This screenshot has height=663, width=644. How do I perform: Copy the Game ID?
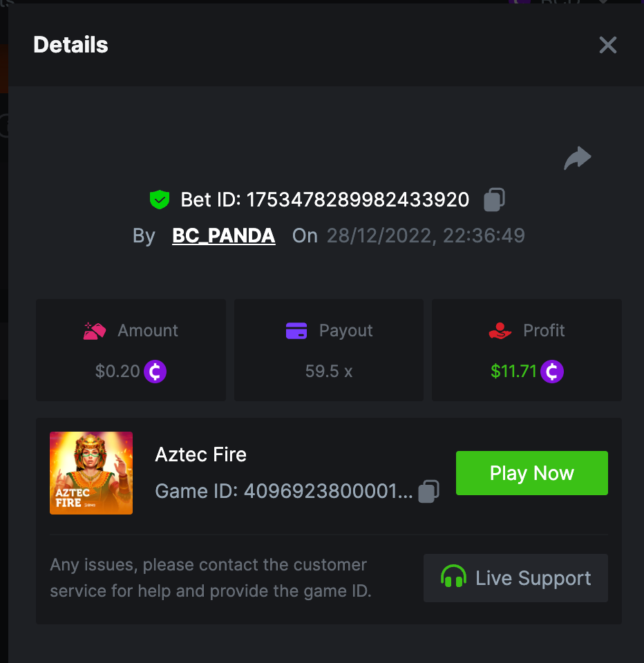pyautogui.click(x=428, y=491)
